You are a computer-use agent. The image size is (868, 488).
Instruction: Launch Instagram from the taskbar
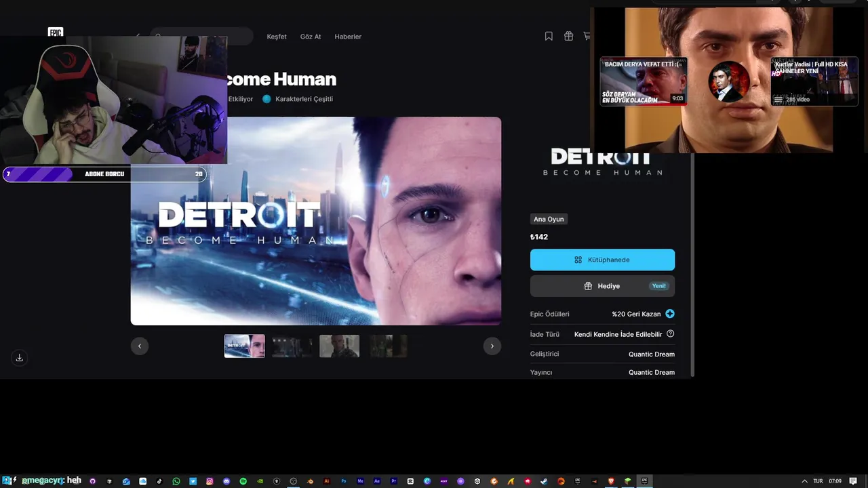click(210, 481)
